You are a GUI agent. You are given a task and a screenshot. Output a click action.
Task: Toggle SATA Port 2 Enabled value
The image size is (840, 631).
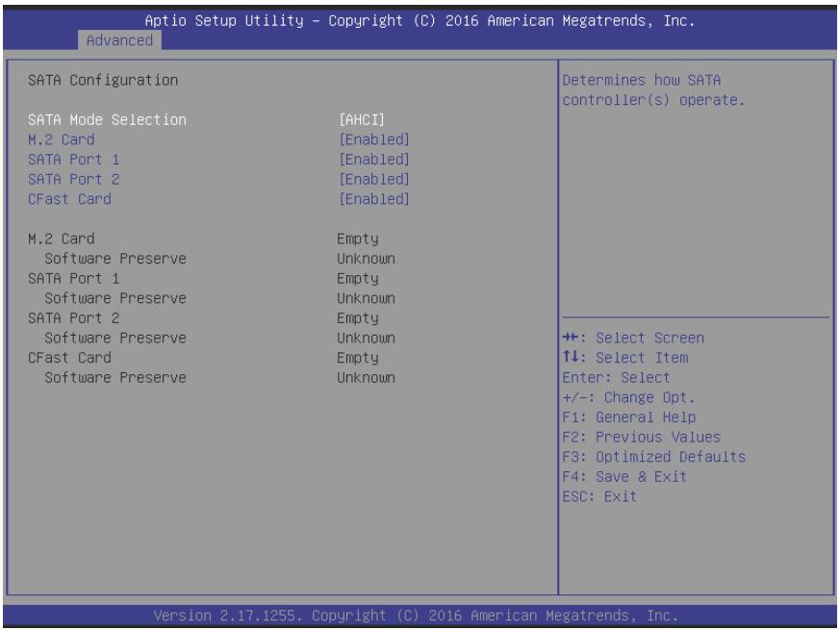tap(374, 179)
